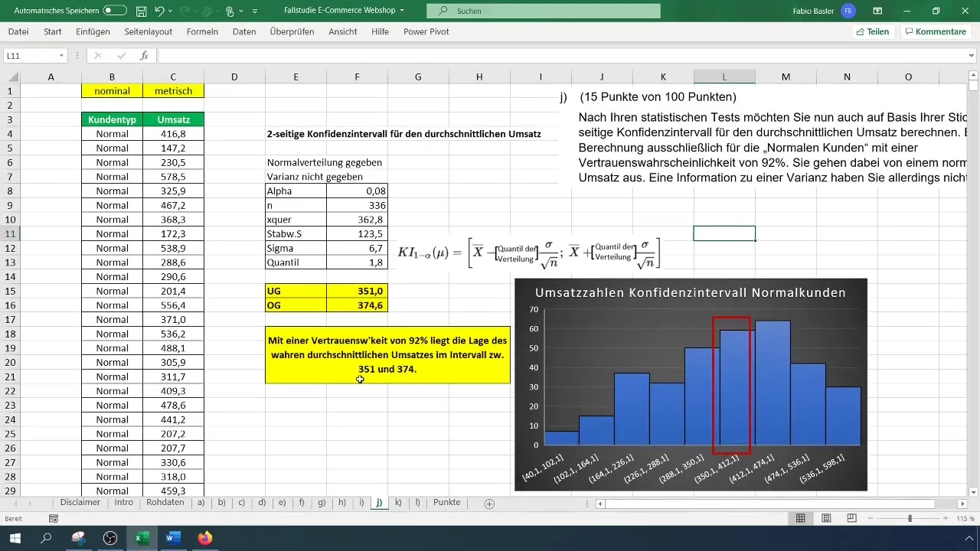
Task: Open Word from the taskbar
Action: [x=172, y=538]
